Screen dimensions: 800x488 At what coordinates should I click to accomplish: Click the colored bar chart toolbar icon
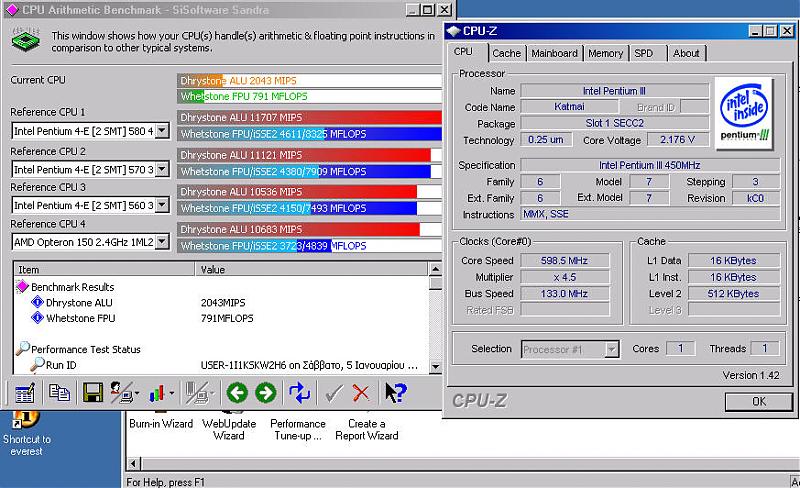[157, 393]
